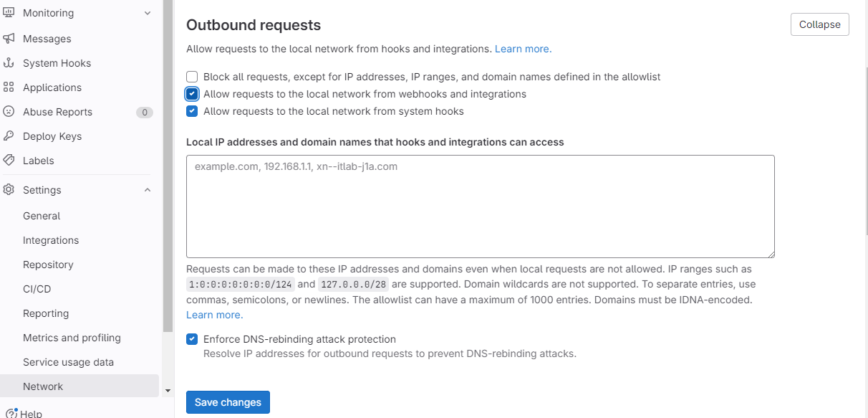Uncheck Allow requests from webhooks and integrations
The width and height of the screenshot is (868, 418).
click(x=192, y=94)
